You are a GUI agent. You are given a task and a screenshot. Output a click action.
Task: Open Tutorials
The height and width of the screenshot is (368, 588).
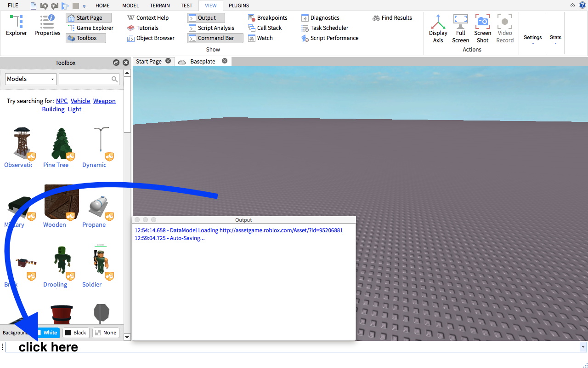[143, 28]
